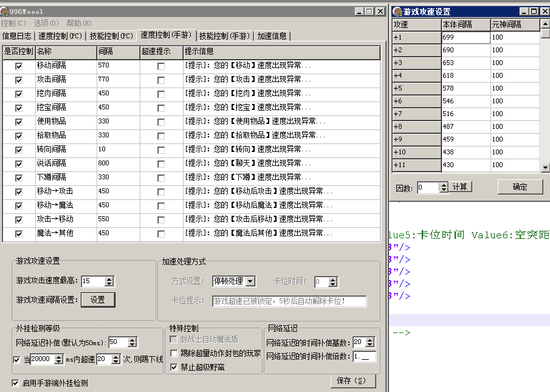Enable 超速提示 for 魔法→其他 row
The width and height of the screenshot is (550, 392).
(161, 234)
